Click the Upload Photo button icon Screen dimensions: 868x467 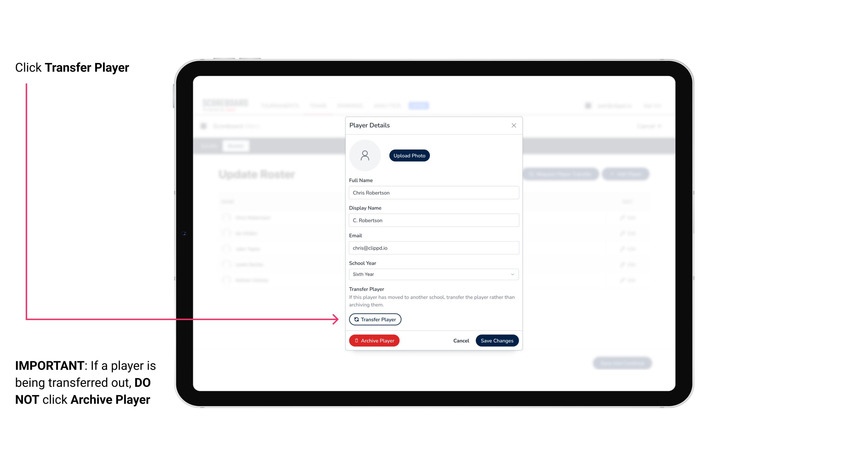coord(409,156)
